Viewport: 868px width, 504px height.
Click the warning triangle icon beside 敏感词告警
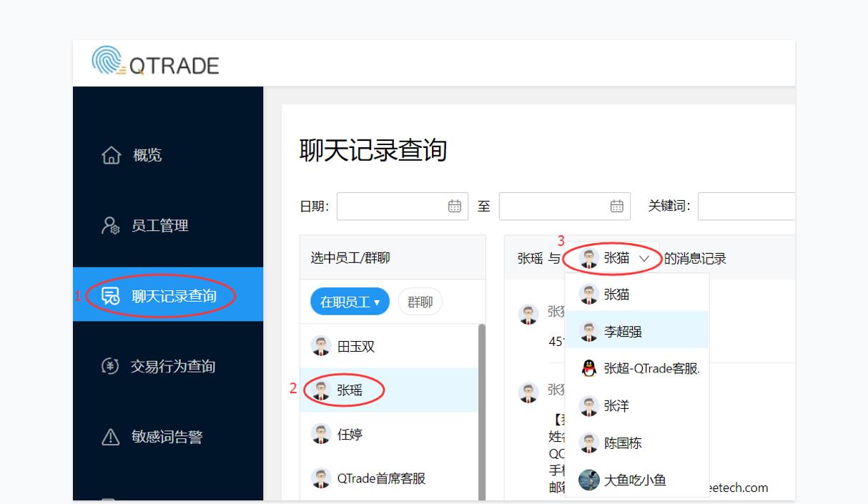click(111, 437)
